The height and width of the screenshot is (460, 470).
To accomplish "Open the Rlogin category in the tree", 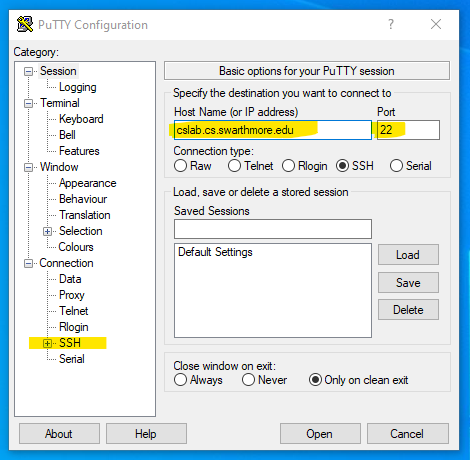I will [x=74, y=327].
